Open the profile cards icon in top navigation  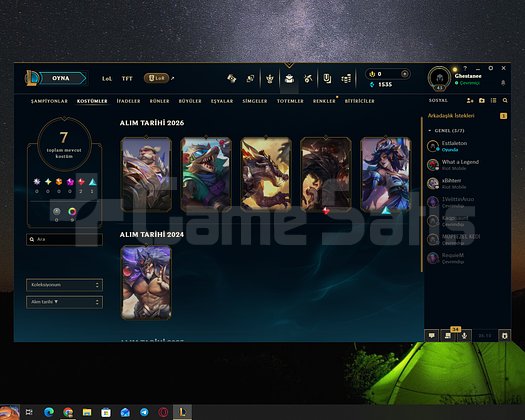(x=250, y=79)
